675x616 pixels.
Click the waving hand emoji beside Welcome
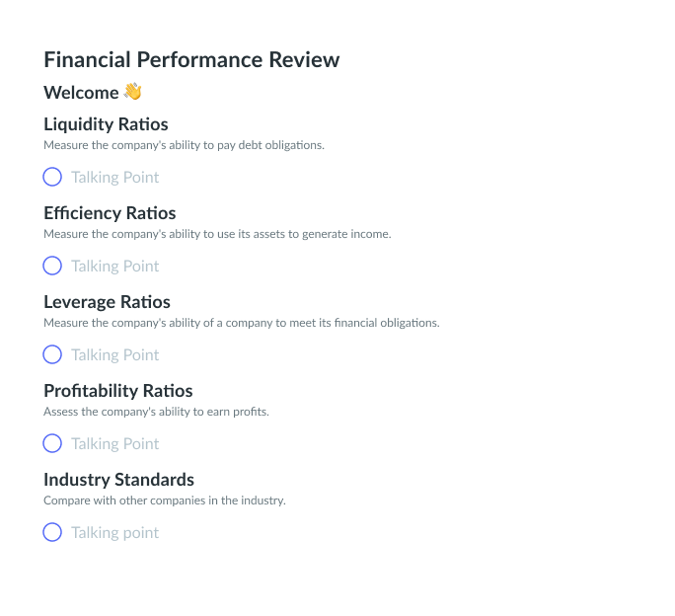(x=132, y=92)
